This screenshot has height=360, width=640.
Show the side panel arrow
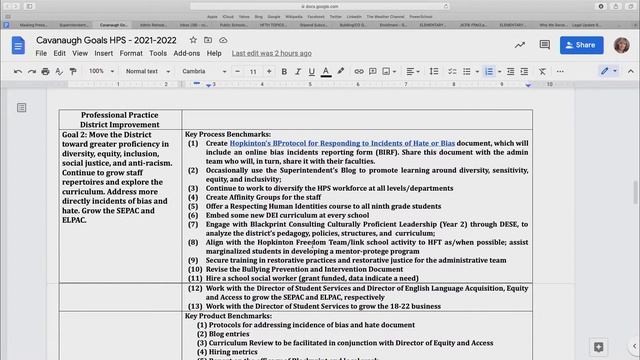click(634, 346)
